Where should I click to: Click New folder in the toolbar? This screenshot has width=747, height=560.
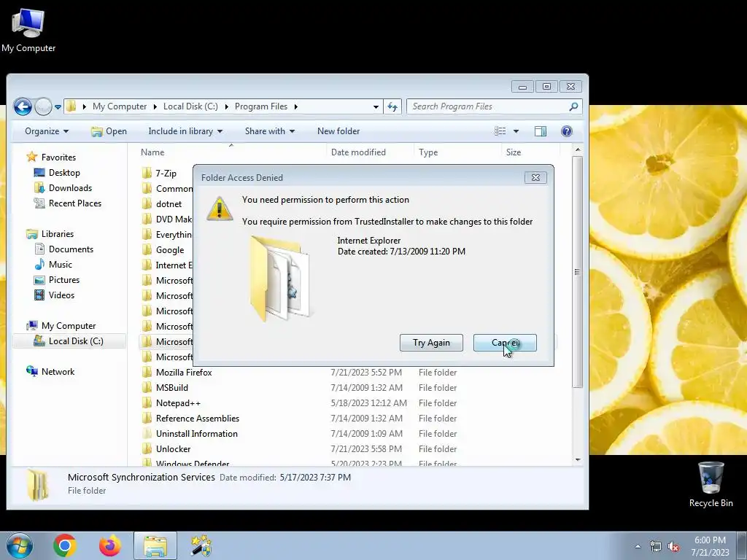click(338, 131)
